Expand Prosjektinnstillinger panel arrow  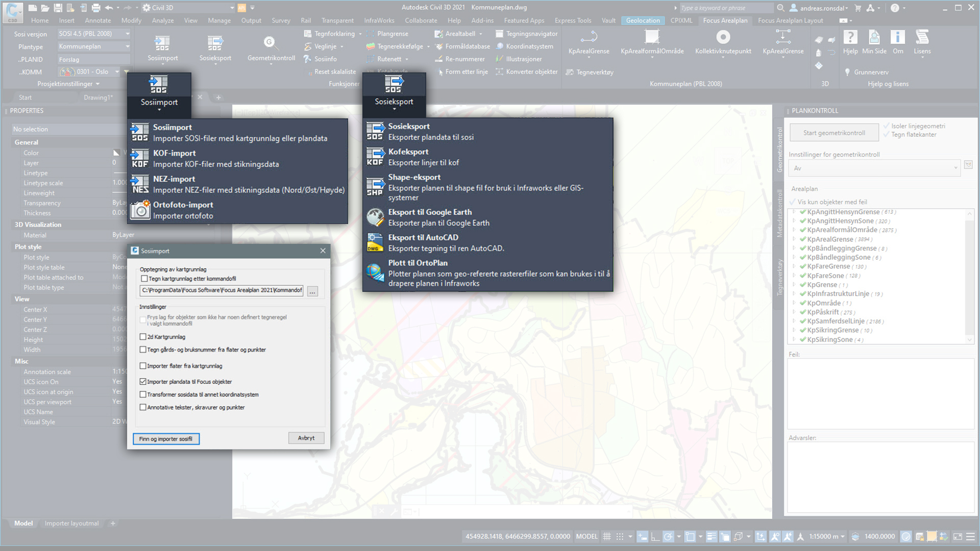[x=97, y=84]
